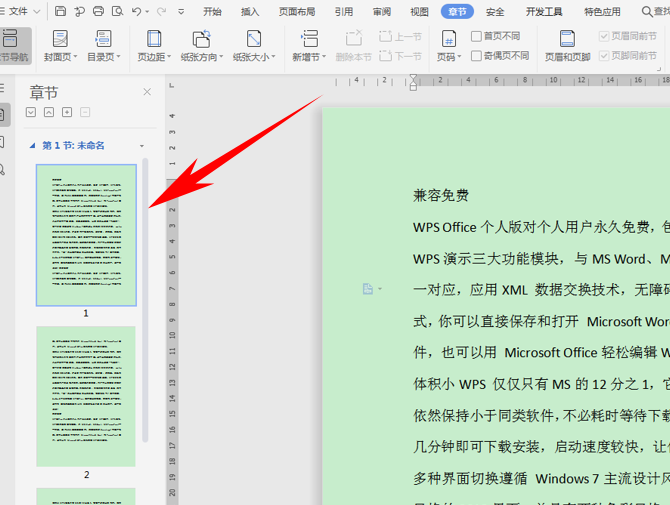This screenshot has width=670, height=505.
Task: Open the 页码 dropdown
Action: 449,46
